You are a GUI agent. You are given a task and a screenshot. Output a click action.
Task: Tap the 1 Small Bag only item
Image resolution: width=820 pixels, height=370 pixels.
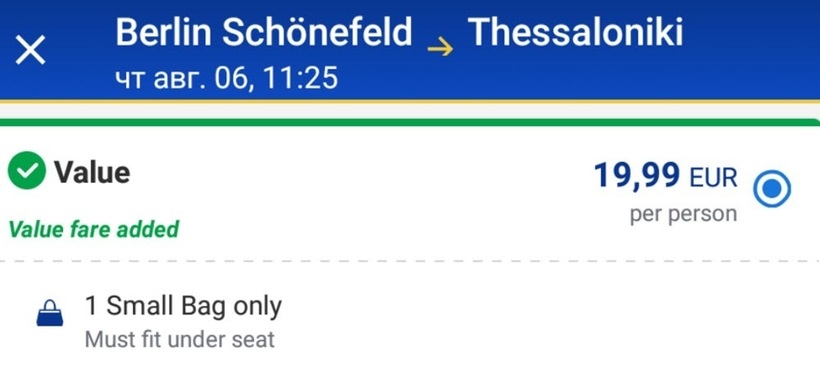pyautogui.click(x=184, y=306)
